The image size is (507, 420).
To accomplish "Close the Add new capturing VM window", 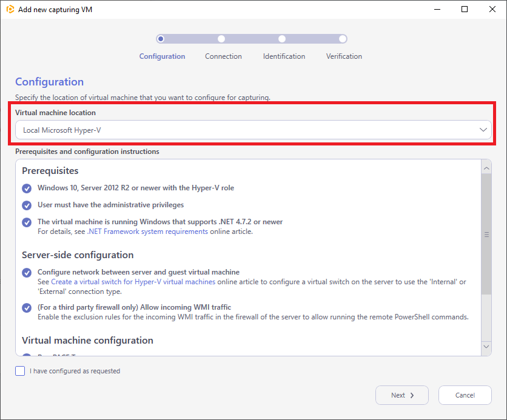I will coord(492,9).
